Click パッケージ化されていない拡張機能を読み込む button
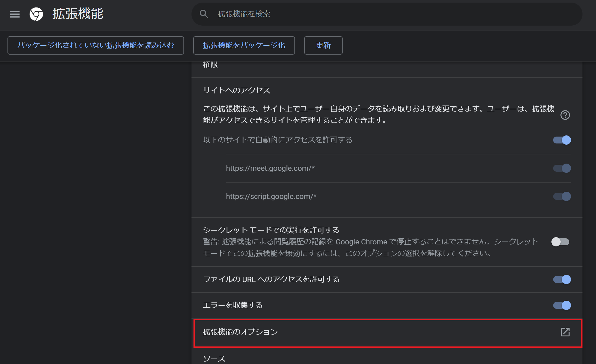 (x=95, y=45)
